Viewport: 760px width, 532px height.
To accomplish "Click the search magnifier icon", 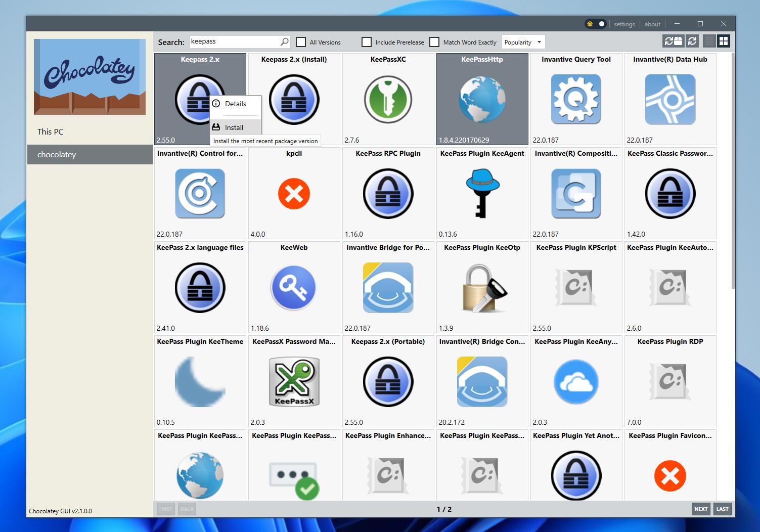I will [x=285, y=41].
